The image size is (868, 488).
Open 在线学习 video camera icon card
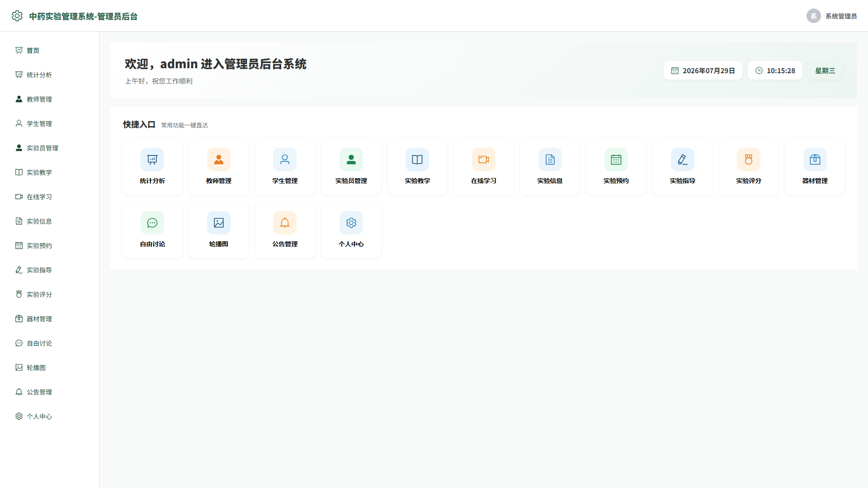click(x=484, y=167)
